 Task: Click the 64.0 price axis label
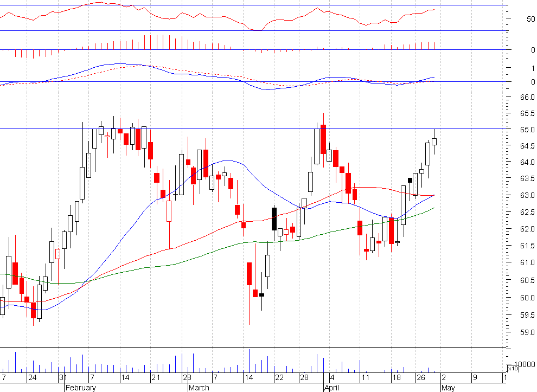tap(527, 162)
